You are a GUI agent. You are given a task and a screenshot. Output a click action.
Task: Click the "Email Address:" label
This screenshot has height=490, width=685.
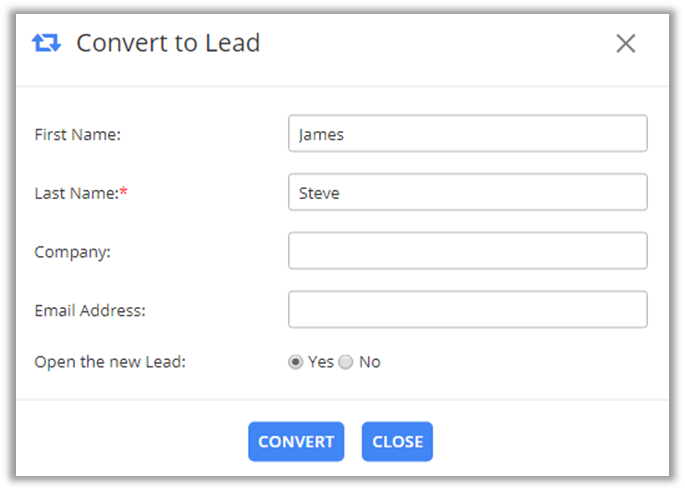click(90, 311)
